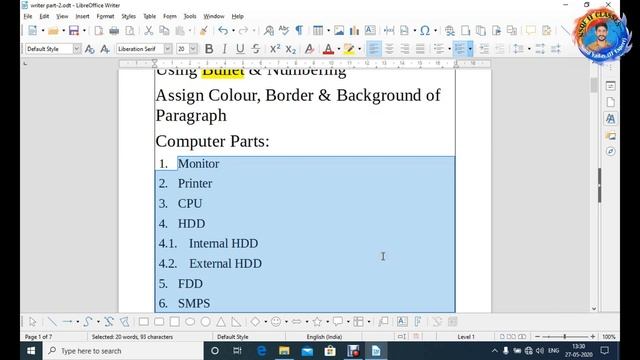Toggle Strikethrough formatting
The height and width of the screenshot is (360, 640).
(256, 49)
